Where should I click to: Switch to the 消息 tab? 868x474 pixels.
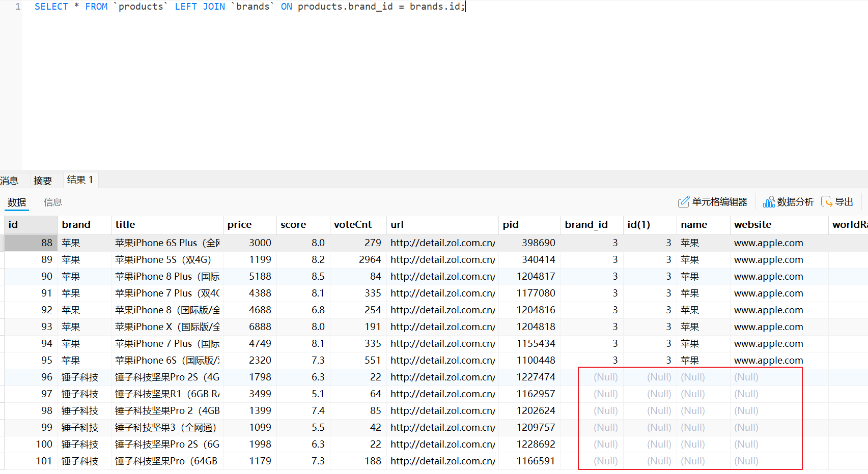click(x=9, y=181)
